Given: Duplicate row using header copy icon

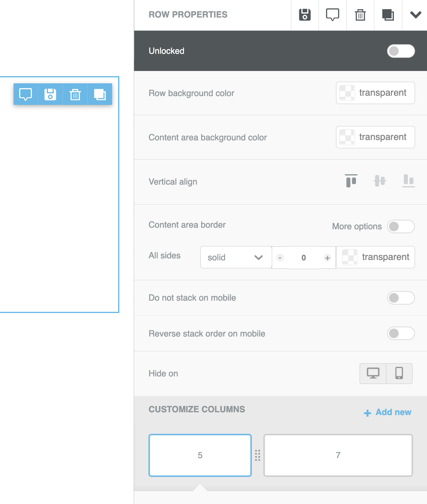Looking at the screenshot, I should [388, 15].
